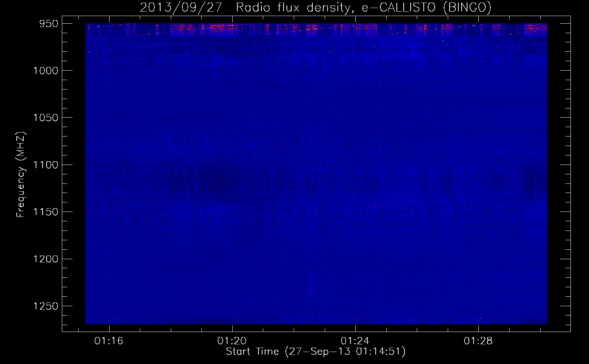Click the 1000 frequency tick label
Screen dimensions: 589x364
click(46, 71)
